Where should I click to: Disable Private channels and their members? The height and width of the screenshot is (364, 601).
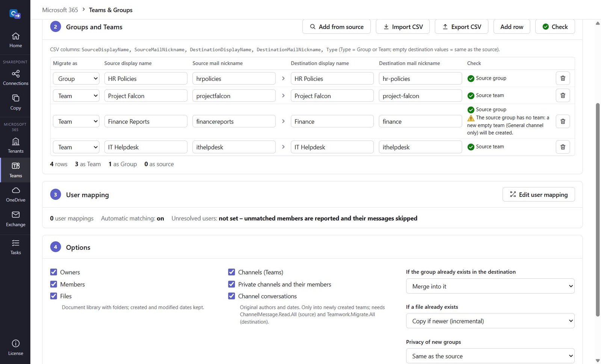click(231, 284)
